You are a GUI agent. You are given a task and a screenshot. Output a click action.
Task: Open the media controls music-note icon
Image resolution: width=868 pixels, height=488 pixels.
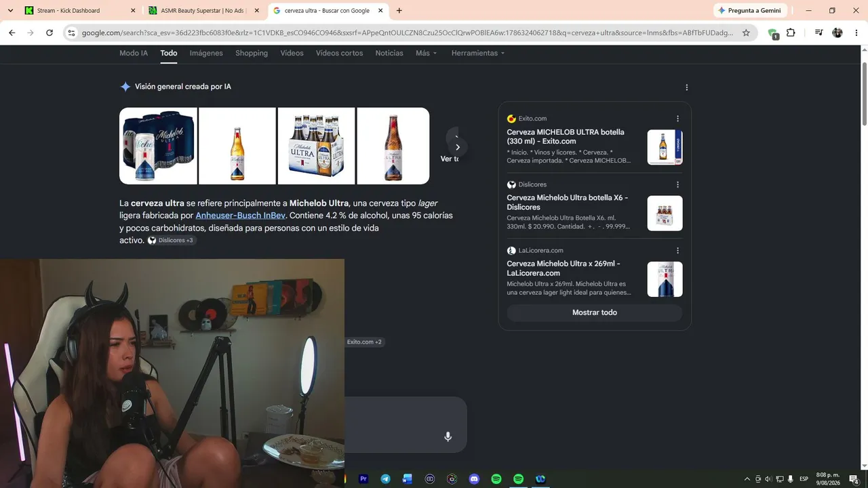(818, 33)
